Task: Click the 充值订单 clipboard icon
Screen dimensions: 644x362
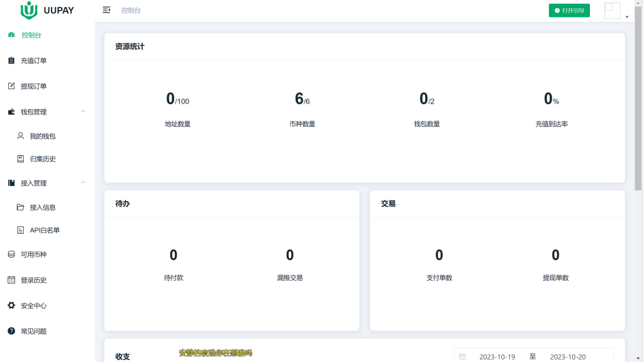Action: click(11, 61)
